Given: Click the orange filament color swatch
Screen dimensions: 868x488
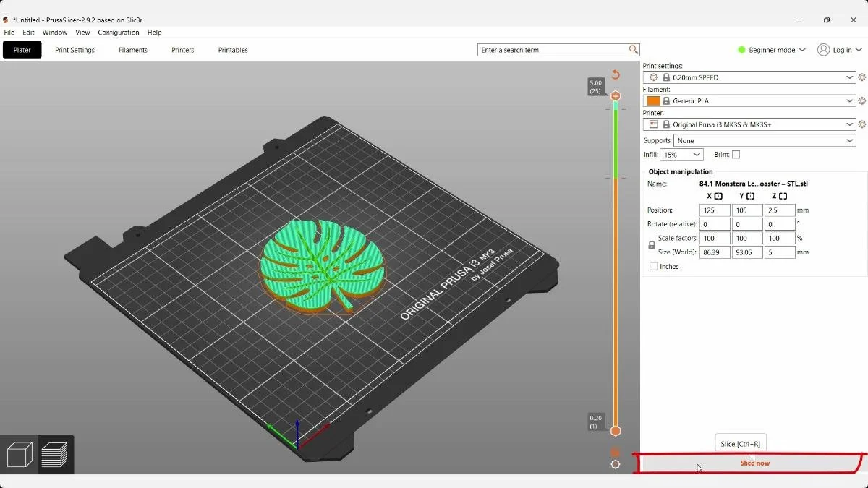Looking at the screenshot, I should point(653,101).
